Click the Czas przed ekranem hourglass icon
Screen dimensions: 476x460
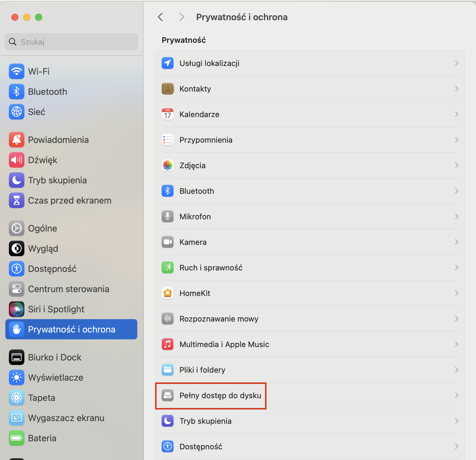tap(17, 200)
